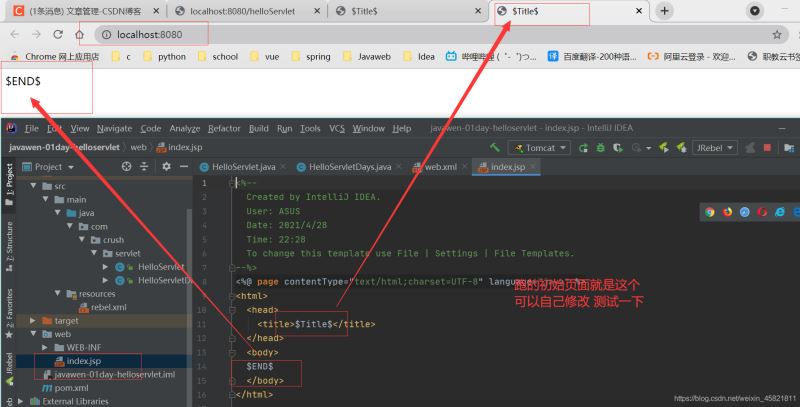Screen dimensions: 800x407
Task: Open the File menu
Action: point(32,129)
